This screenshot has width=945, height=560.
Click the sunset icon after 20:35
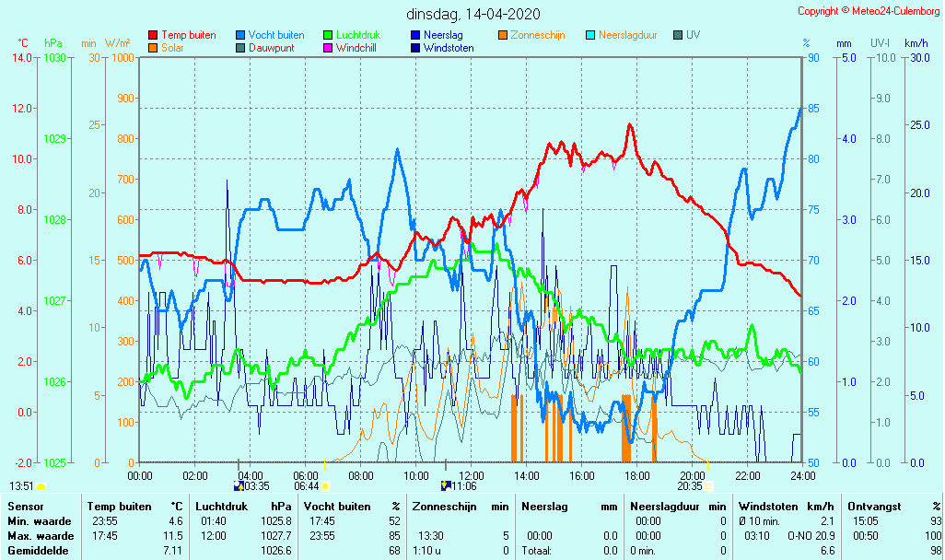coord(708,486)
